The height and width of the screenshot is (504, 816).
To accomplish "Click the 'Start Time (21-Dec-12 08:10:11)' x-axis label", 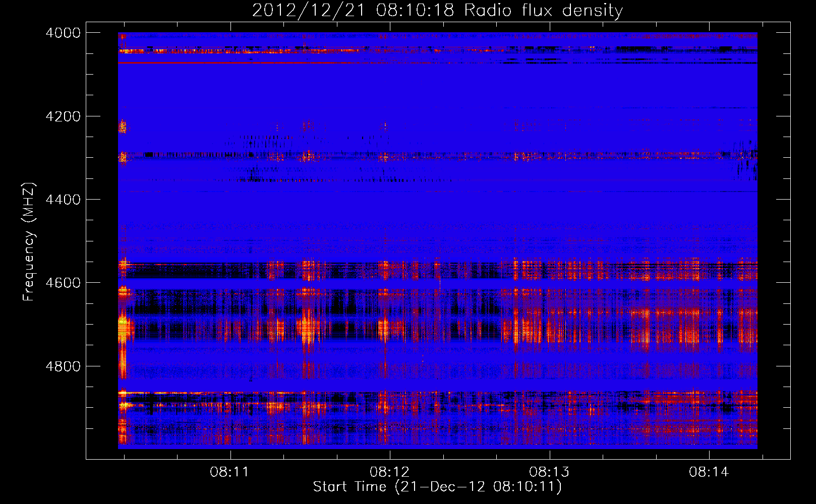I will point(437,487).
